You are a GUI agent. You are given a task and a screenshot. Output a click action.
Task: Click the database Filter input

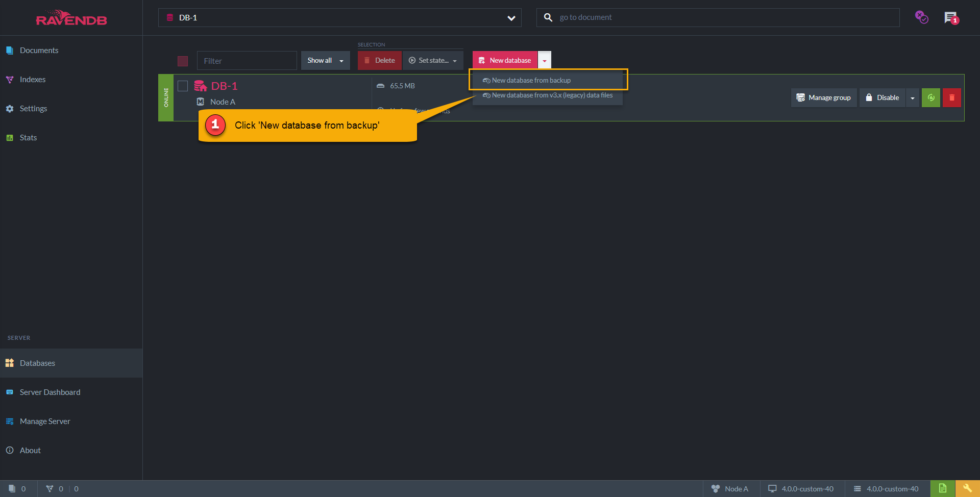247,61
